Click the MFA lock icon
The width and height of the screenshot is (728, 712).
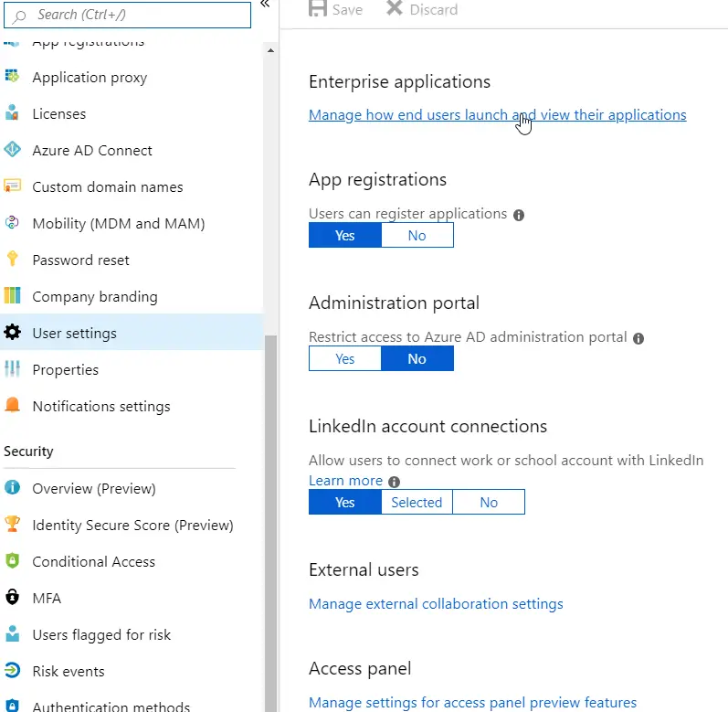coord(12,599)
